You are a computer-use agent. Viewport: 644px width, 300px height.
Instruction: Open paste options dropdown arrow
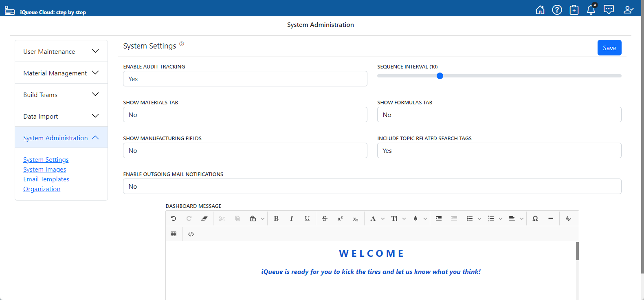(263, 219)
